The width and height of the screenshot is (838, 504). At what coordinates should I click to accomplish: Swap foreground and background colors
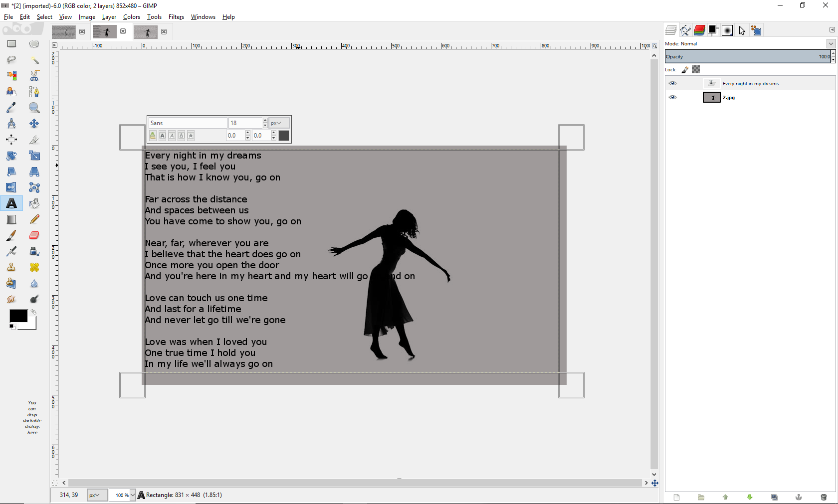tap(33, 313)
